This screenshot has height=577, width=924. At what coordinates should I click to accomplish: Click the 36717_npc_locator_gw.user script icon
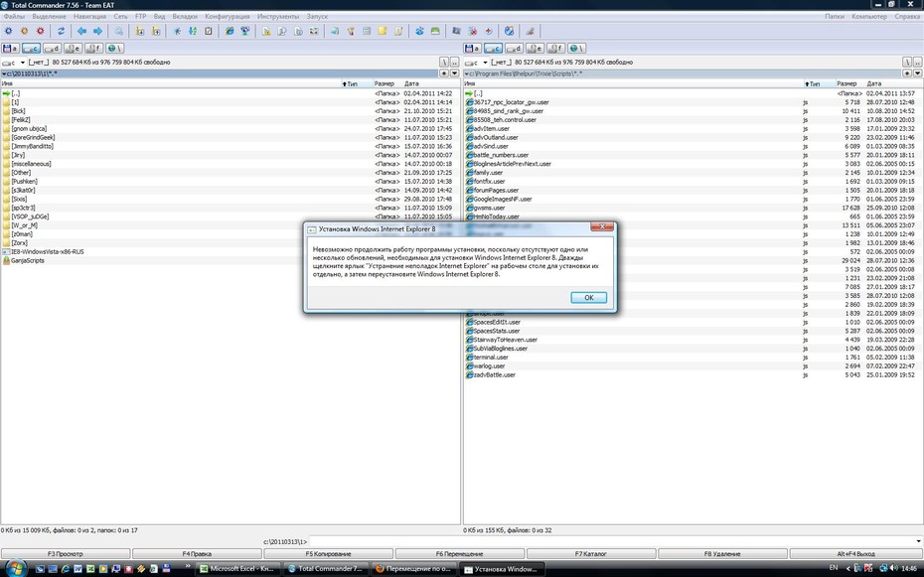click(469, 102)
